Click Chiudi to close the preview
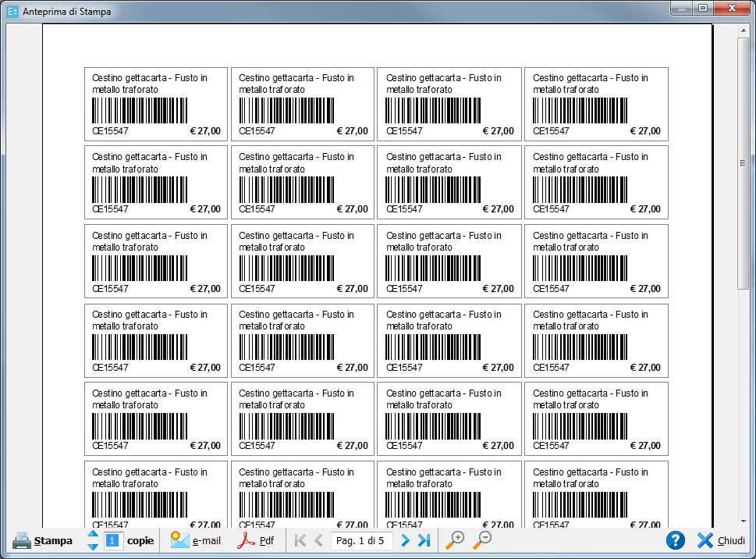 (721, 540)
